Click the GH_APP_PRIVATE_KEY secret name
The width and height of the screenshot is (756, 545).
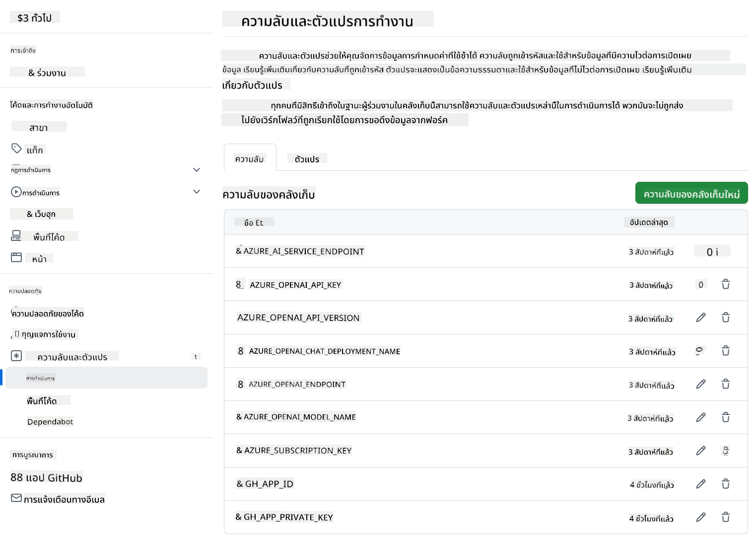288,517
